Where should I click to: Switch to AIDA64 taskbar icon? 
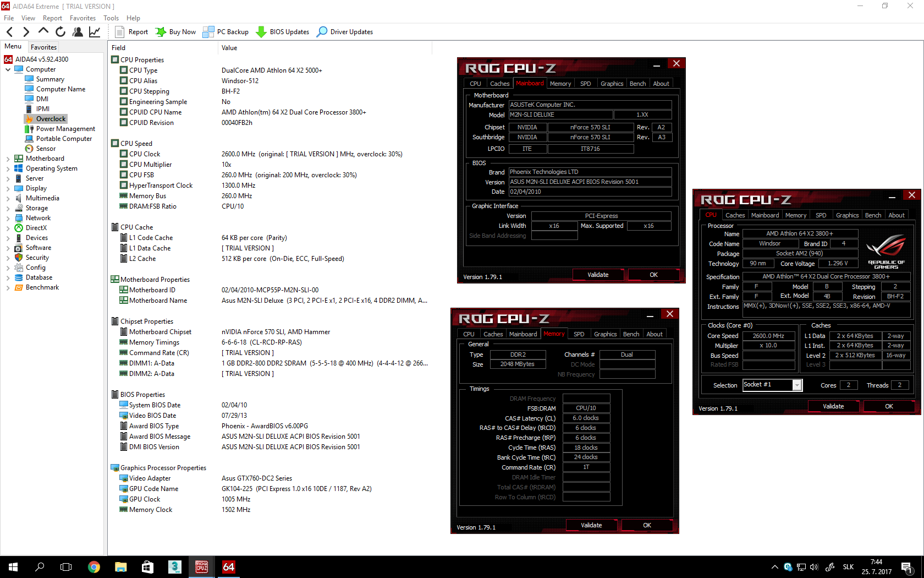point(228,567)
